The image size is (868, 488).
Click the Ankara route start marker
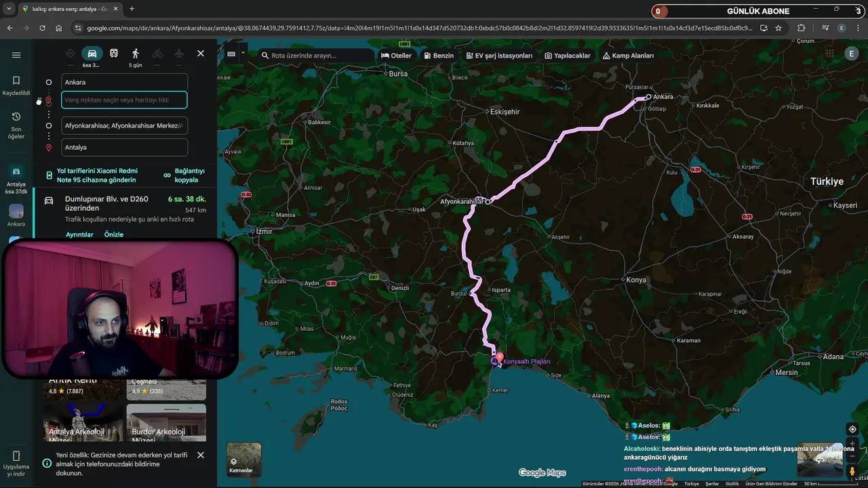click(649, 96)
